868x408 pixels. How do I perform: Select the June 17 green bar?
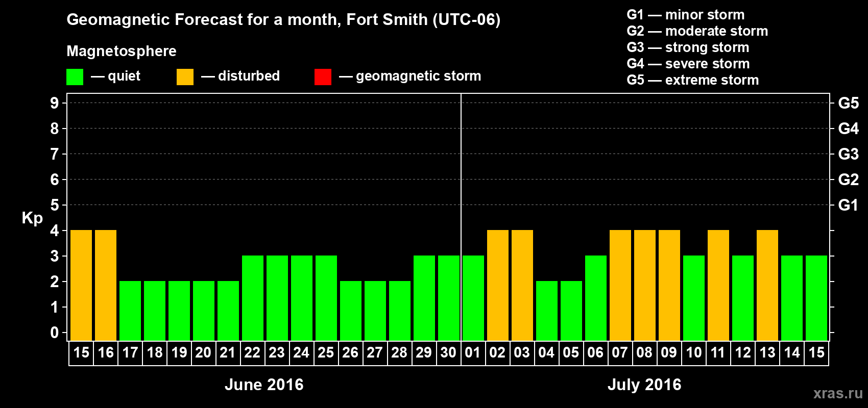130,311
